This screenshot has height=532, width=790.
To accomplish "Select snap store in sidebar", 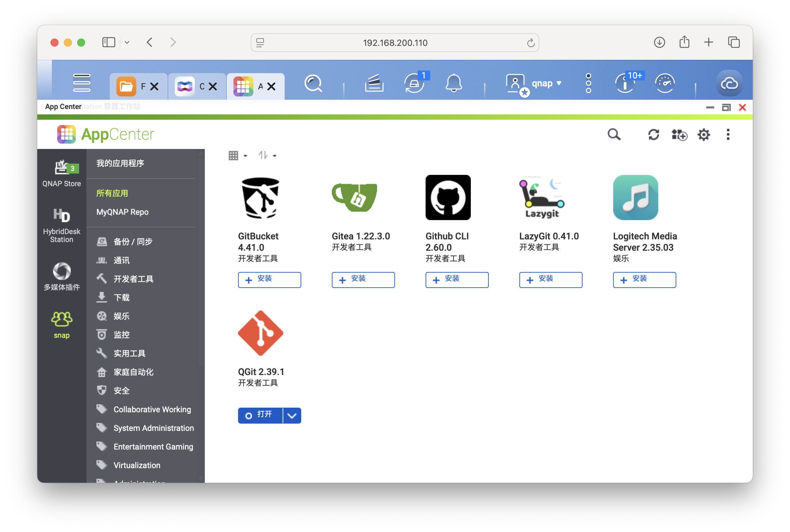I will coord(62,325).
